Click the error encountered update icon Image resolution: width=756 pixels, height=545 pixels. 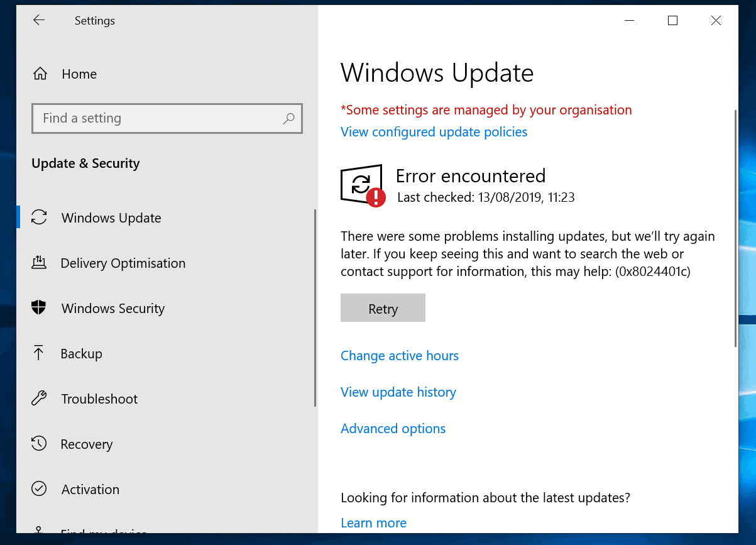point(363,185)
